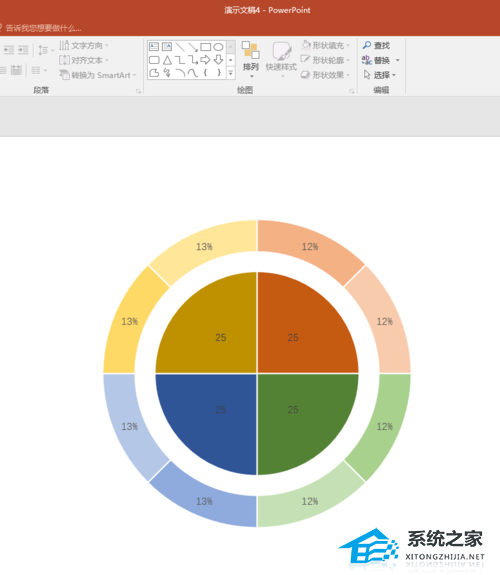This screenshot has height=575, width=500.
Task: Select the vertical text box shape
Action: [x=167, y=47]
